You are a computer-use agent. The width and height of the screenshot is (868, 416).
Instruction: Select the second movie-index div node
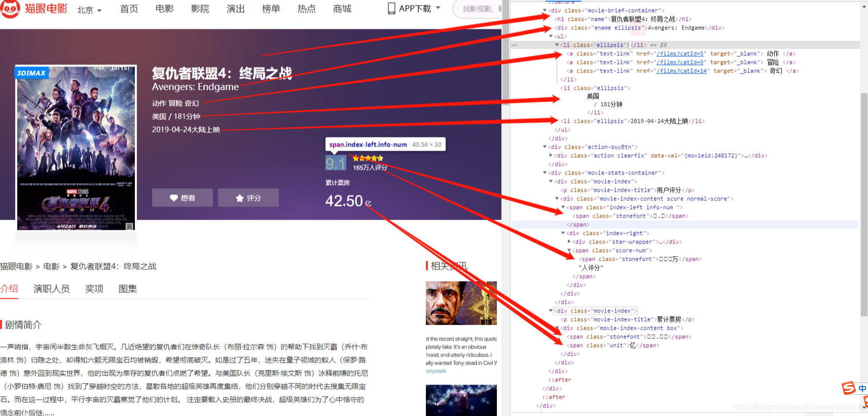[596, 311]
